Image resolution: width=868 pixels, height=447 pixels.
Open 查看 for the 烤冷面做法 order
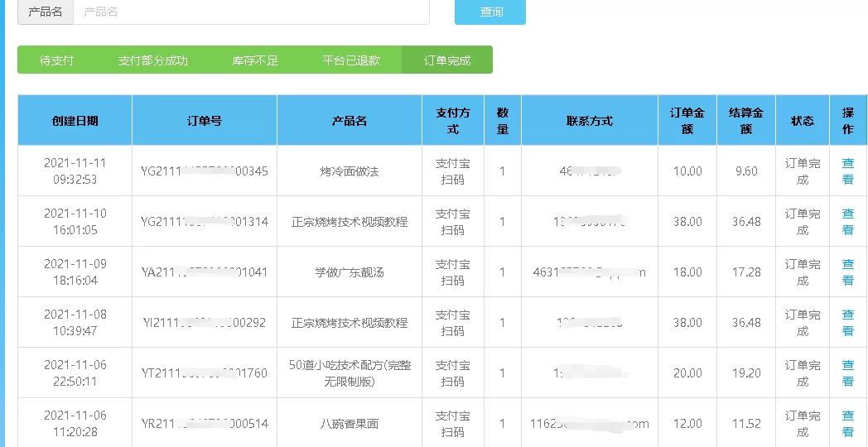(x=847, y=171)
